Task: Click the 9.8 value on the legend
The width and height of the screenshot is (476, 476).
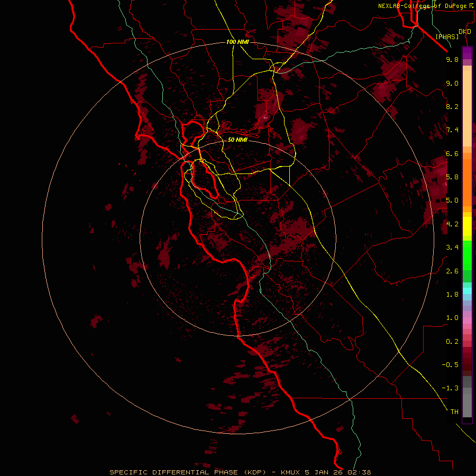Action: point(452,59)
